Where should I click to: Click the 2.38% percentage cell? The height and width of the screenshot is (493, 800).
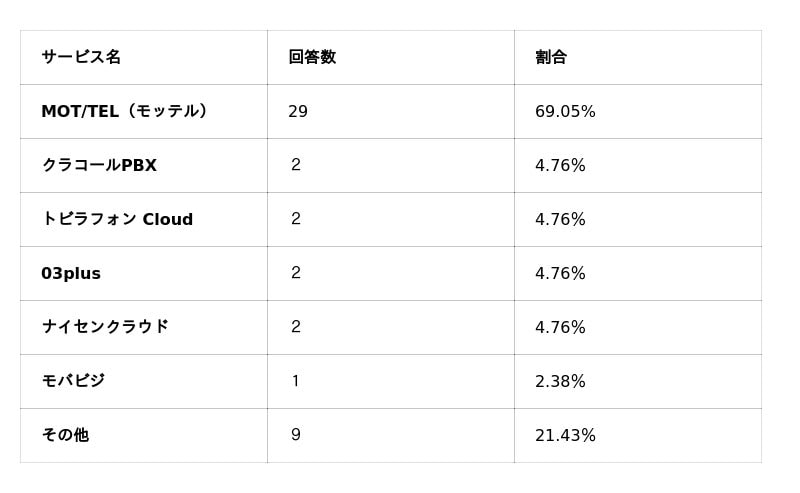[560, 381]
